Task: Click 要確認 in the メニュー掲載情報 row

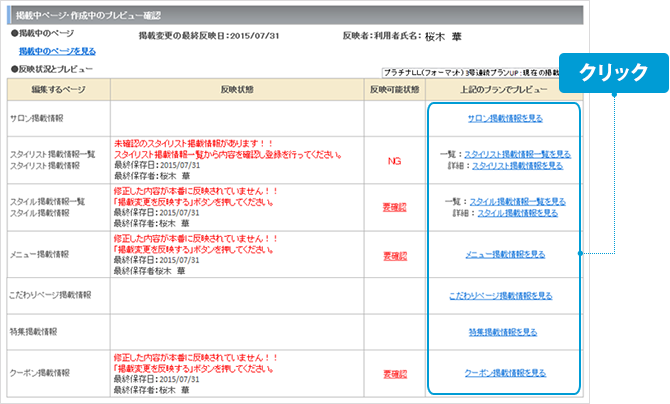Action: pos(395,257)
